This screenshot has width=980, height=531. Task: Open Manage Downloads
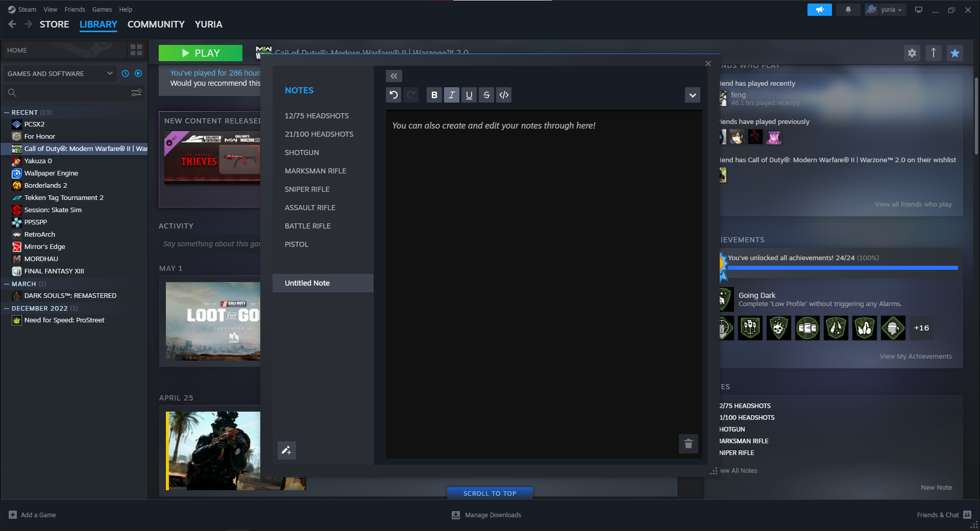(486, 515)
